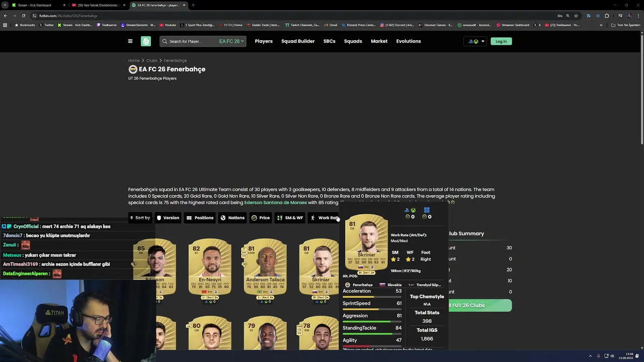Click the Fenerbahçe breadcrumb
This screenshot has height=362, width=644.
[x=175, y=60]
